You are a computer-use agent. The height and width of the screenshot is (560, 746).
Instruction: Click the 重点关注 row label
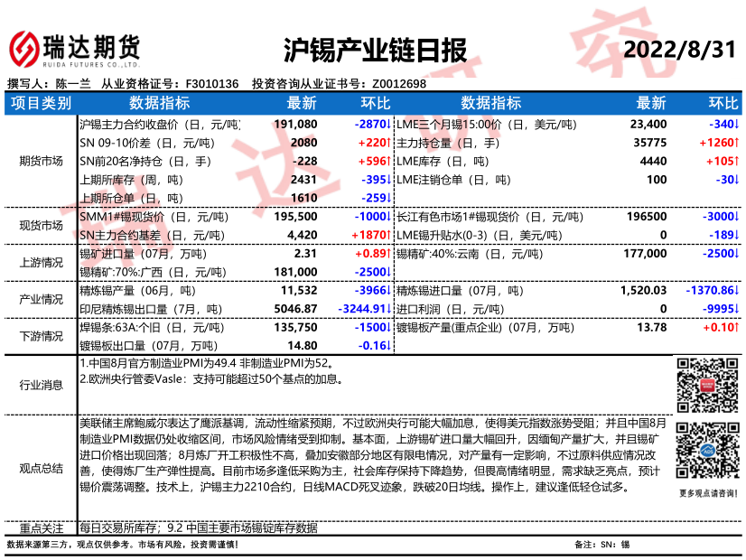(x=41, y=527)
